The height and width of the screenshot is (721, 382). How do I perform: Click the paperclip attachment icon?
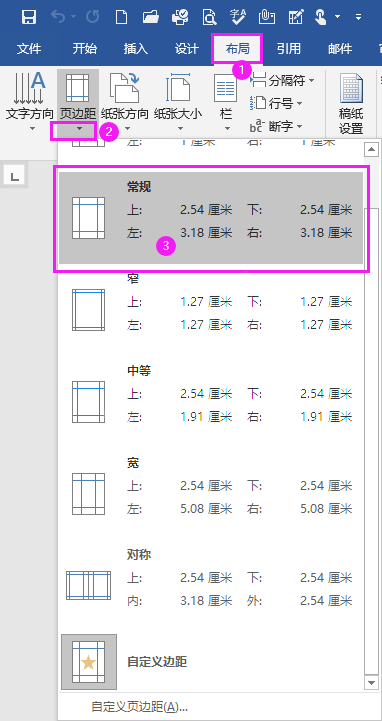[267, 17]
